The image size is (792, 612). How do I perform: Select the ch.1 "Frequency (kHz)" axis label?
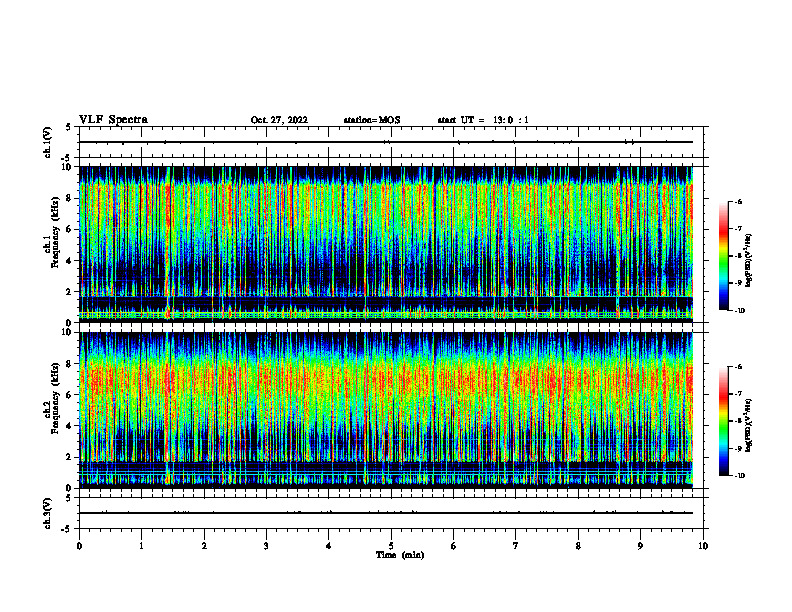[55, 232]
